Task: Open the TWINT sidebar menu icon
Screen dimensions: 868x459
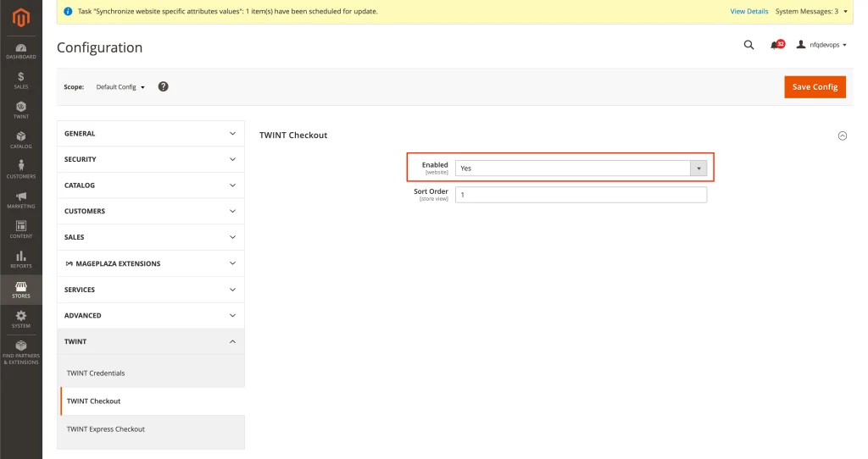Action: [21, 111]
